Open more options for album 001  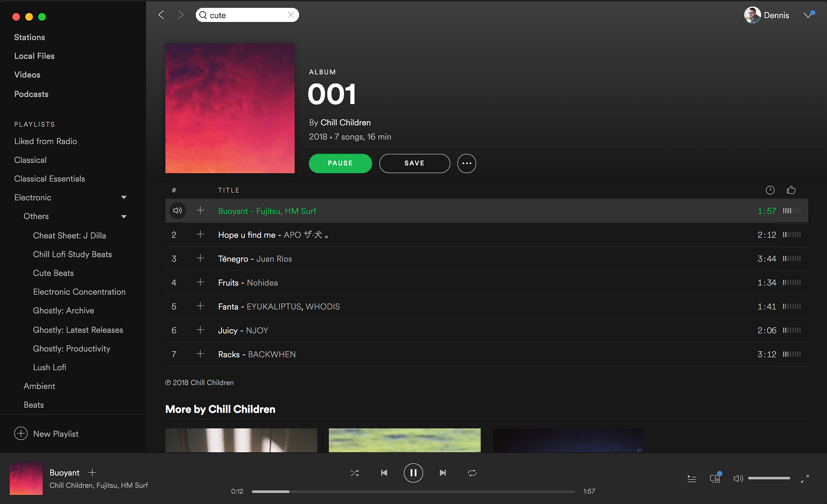click(x=467, y=163)
